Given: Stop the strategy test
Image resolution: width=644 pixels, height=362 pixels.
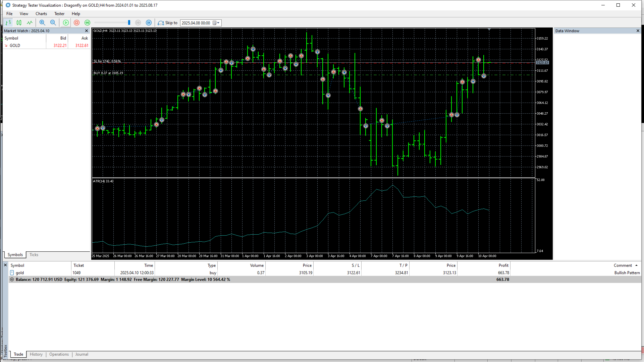Looking at the screenshot, I should click(77, 23).
